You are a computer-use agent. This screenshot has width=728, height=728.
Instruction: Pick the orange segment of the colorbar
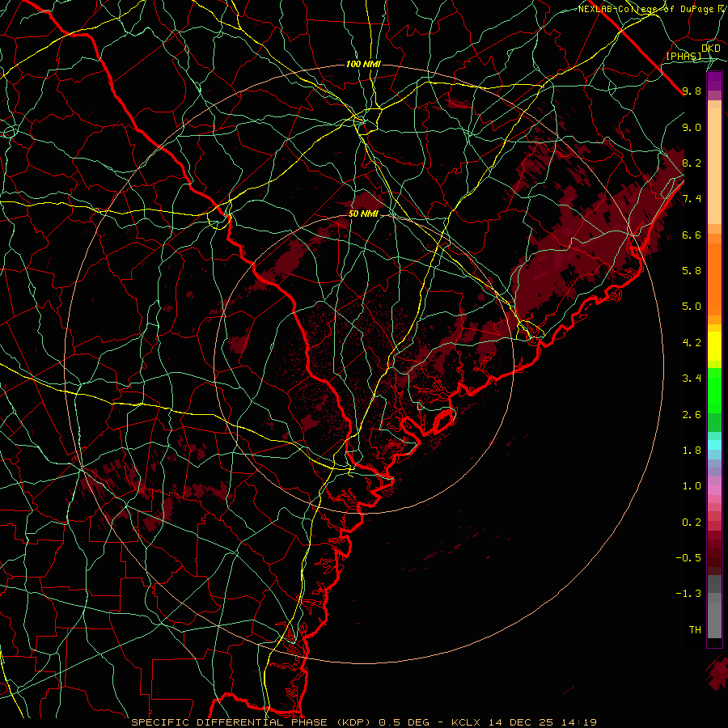tap(714, 279)
